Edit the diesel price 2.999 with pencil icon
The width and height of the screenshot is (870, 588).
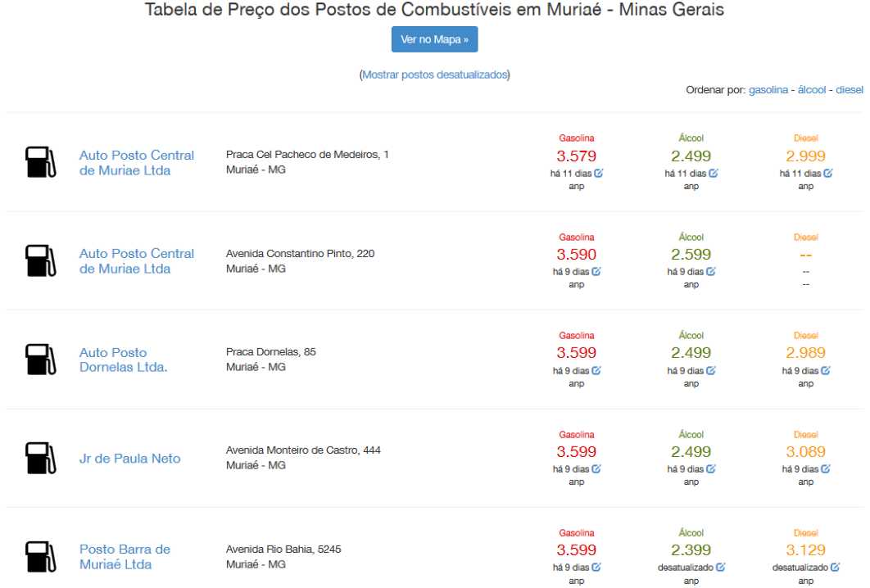(x=828, y=173)
